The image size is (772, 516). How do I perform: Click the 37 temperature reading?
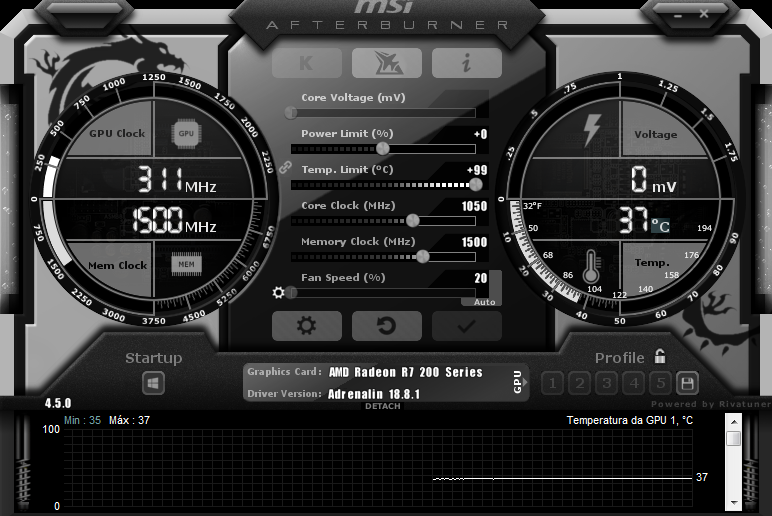click(633, 219)
